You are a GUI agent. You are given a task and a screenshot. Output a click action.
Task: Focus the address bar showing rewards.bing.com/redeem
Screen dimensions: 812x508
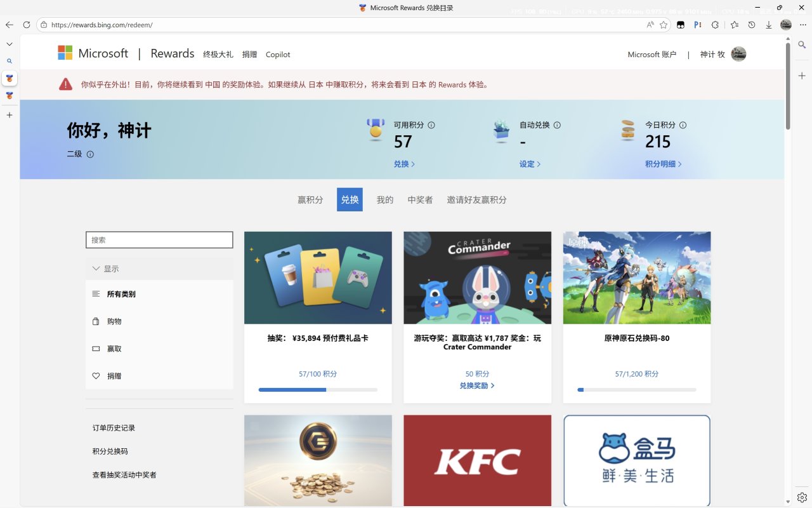[x=343, y=25]
